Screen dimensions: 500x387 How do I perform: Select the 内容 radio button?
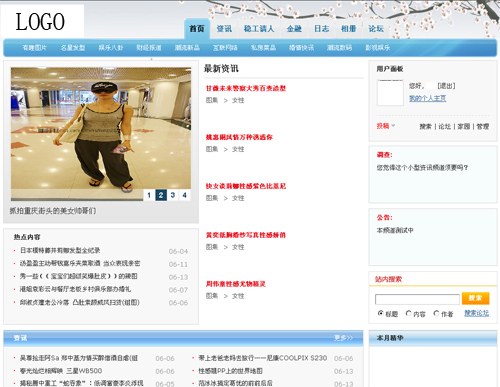408,313
